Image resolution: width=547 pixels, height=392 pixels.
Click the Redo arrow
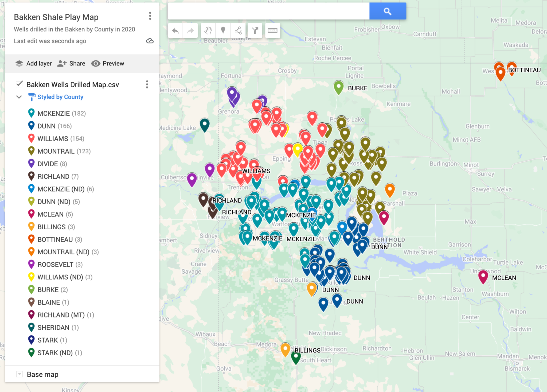point(190,30)
